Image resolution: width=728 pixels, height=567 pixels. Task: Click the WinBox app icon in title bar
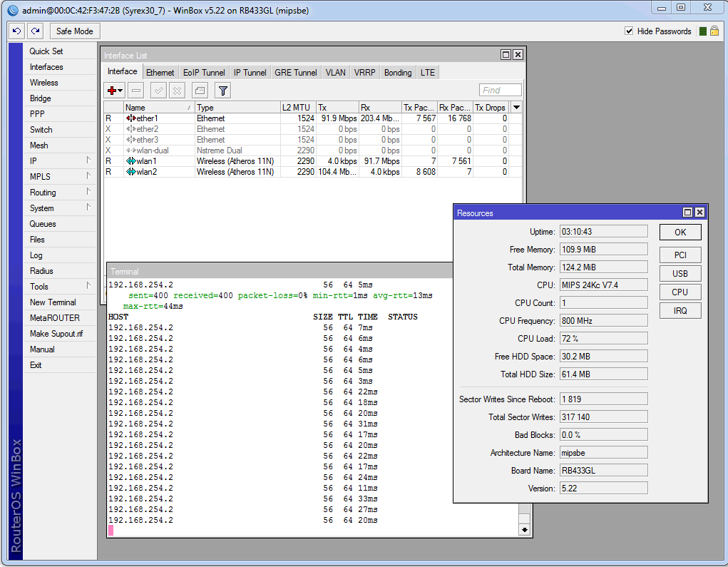13,10
